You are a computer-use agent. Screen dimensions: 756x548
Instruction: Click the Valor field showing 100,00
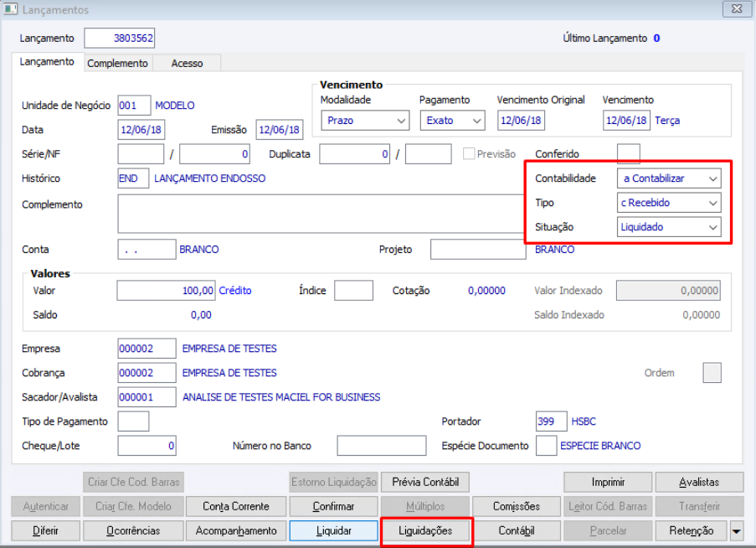[166, 291]
